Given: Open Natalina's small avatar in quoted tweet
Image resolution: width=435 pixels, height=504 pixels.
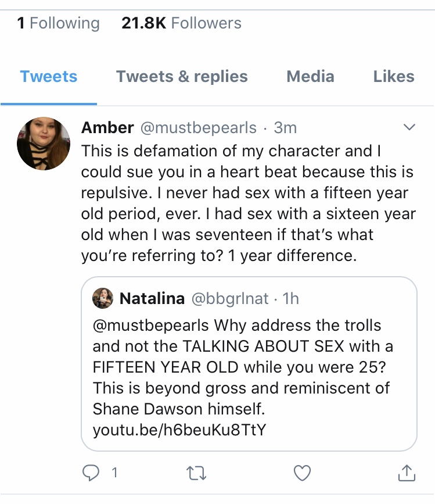Looking at the screenshot, I should [x=103, y=298].
